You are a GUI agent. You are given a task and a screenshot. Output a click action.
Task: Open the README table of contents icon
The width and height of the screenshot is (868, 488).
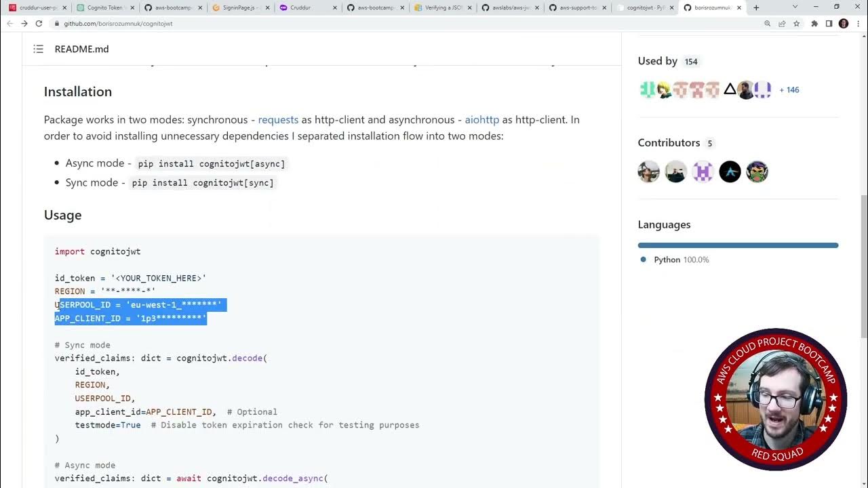pos(38,49)
